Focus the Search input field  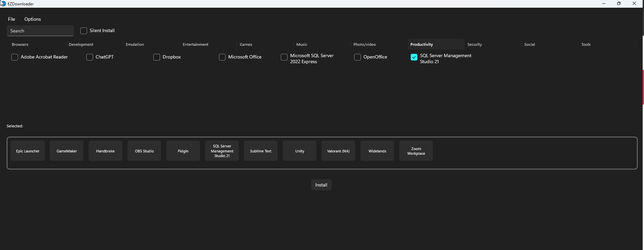click(40, 31)
